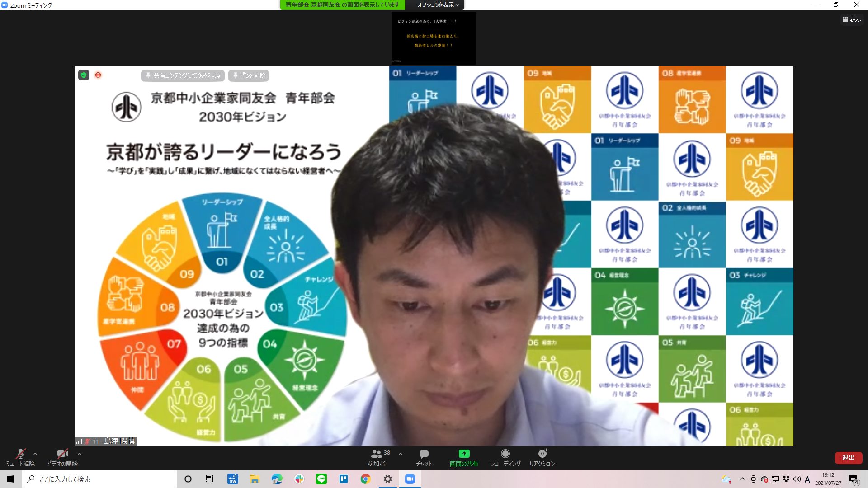Click the Windows search box ここに入力して検索

coord(99,479)
